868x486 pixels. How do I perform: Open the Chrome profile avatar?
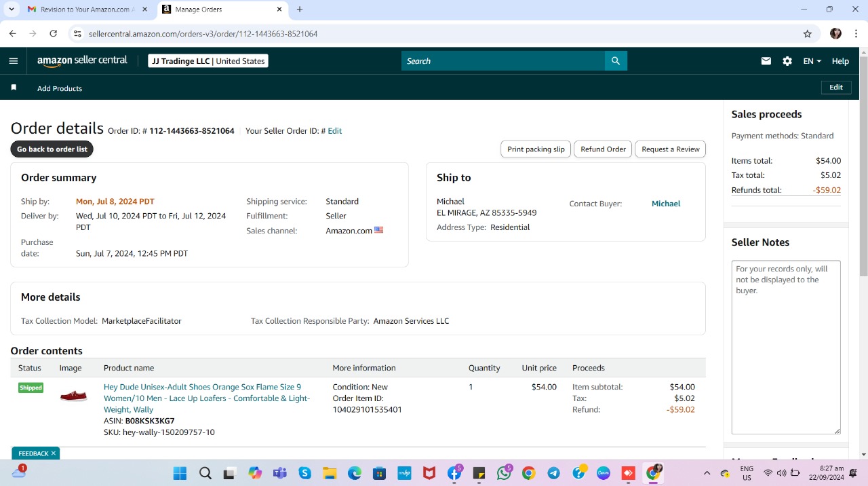[835, 33]
